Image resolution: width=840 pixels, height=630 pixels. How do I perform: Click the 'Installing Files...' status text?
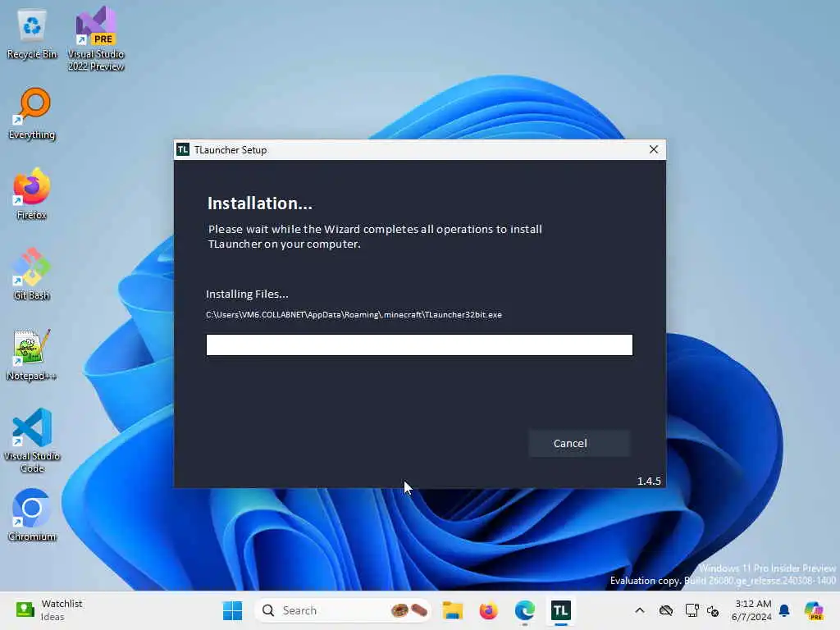(x=247, y=294)
